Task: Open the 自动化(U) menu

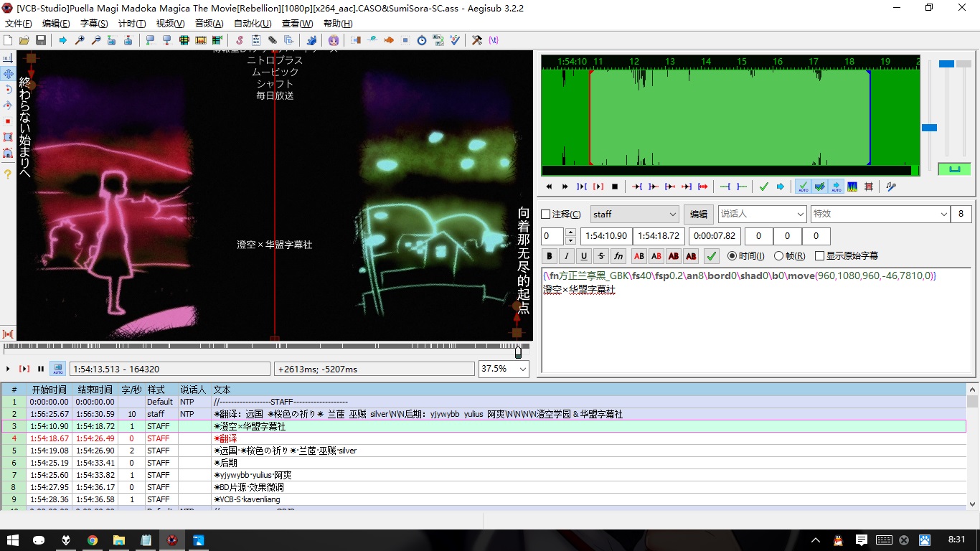Action: pyautogui.click(x=253, y=24)
